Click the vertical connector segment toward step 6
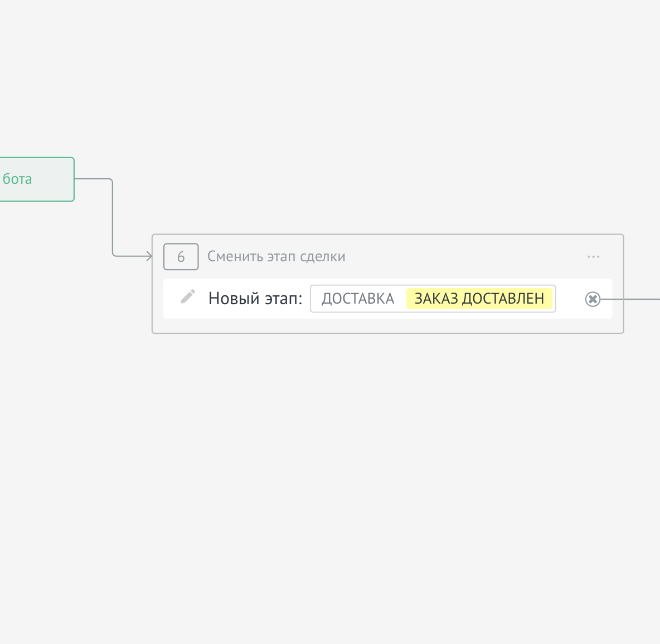The height and width of the screenshot is (644, 660). tap(113, 217)
